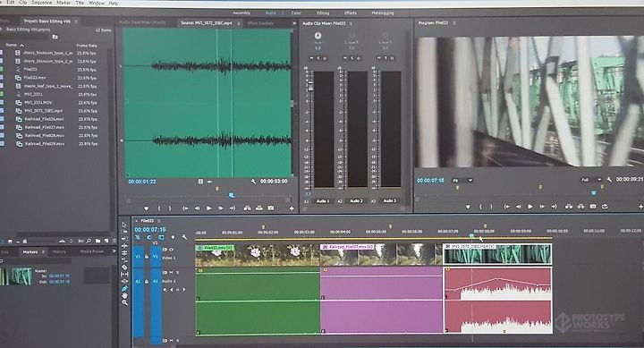Go to Out point in Source monitor
644x348 pixels.
coord(233,208)
